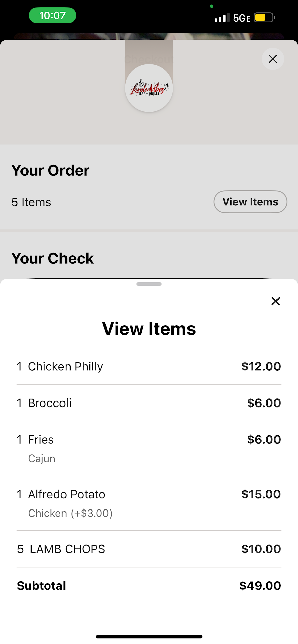
Task: Select the Alfredo Potato item
Action: pos(67,494)
